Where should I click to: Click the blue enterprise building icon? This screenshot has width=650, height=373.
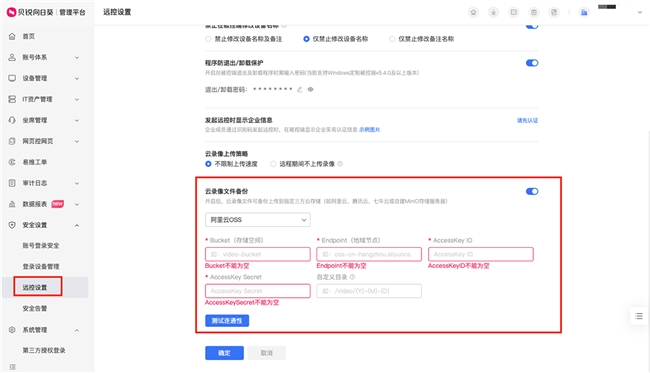pos(584,12)
